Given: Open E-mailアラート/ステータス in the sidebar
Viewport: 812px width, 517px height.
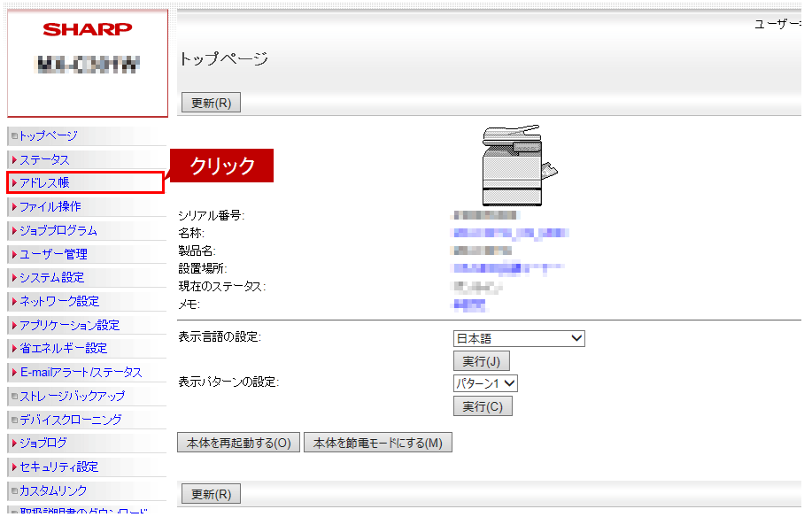Looking at the screenshot, I should pos(81,372).
